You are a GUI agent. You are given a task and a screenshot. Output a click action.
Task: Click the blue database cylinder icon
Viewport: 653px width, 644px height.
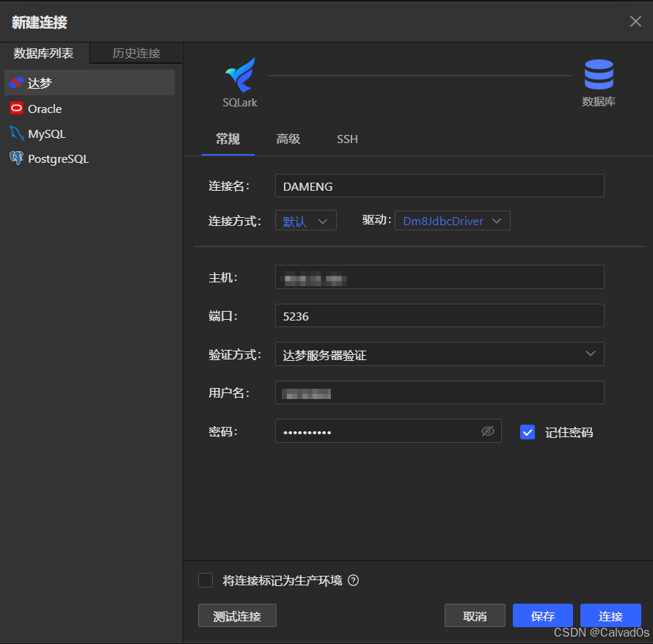599,75
